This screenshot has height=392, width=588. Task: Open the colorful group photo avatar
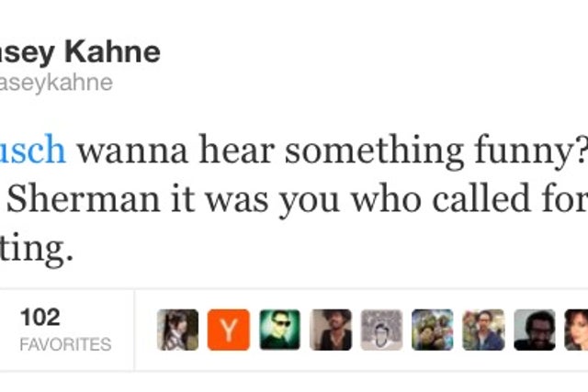pos(433,330)
